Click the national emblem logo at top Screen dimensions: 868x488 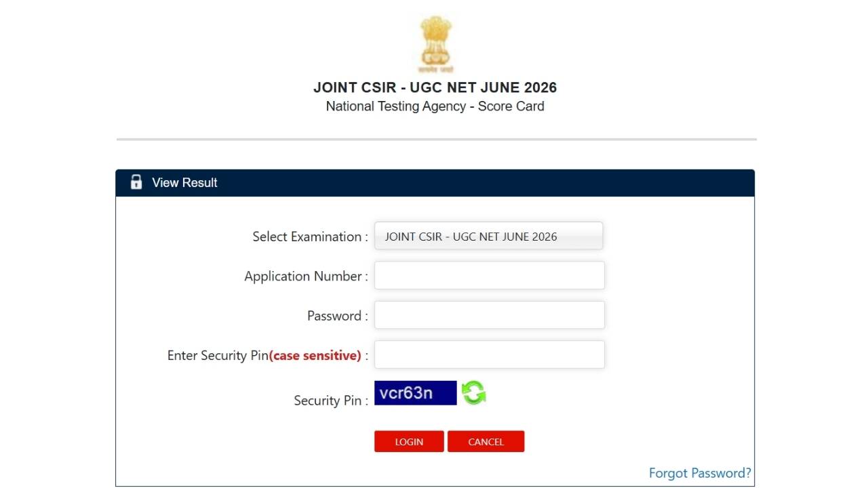[435, 44]
